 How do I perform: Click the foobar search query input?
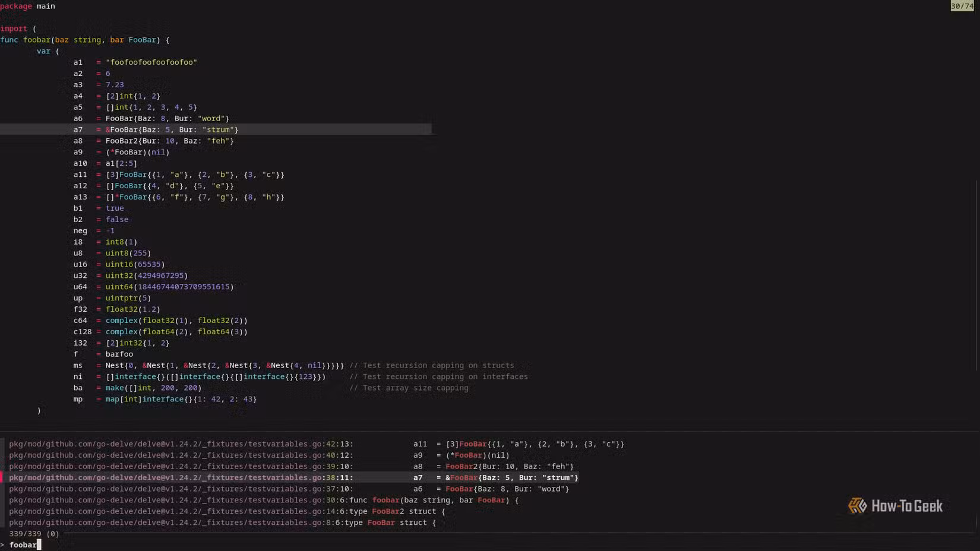click(24, 545)
